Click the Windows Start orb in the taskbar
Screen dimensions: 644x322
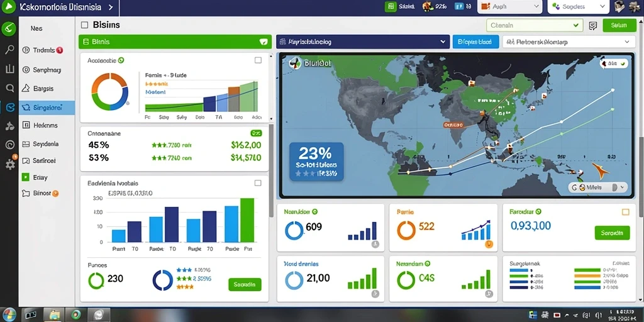tap(8, 314)
